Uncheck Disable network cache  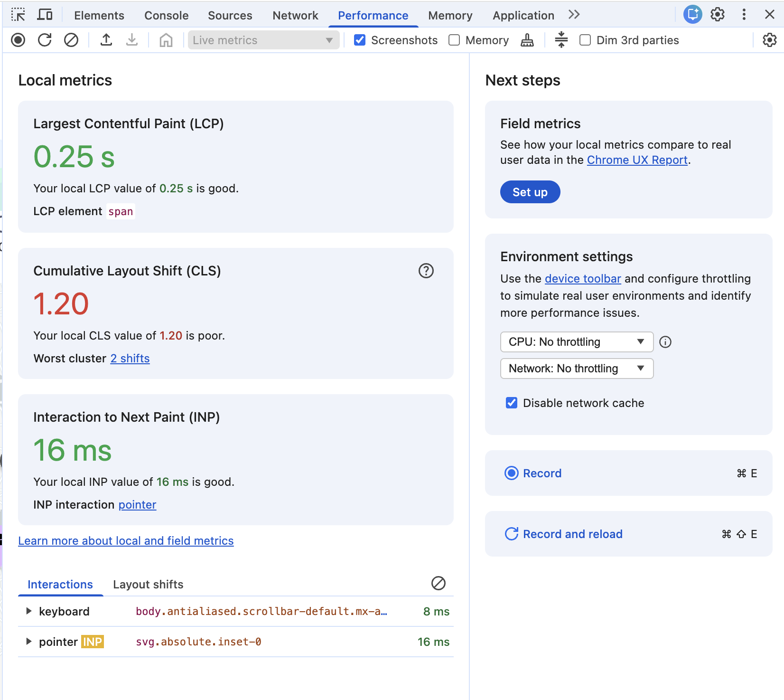point(512,403)
